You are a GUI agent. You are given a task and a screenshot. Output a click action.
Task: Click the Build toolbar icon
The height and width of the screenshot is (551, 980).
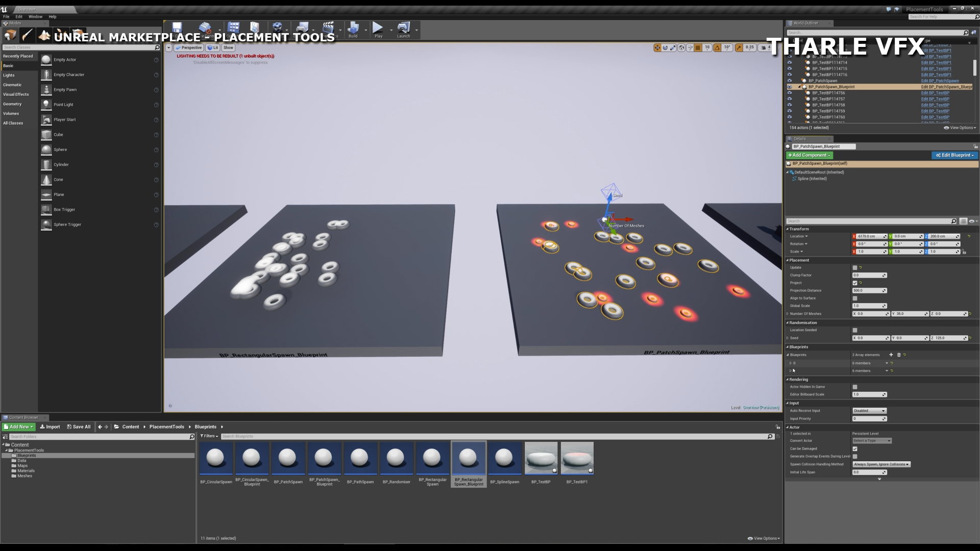click(353, 30)
